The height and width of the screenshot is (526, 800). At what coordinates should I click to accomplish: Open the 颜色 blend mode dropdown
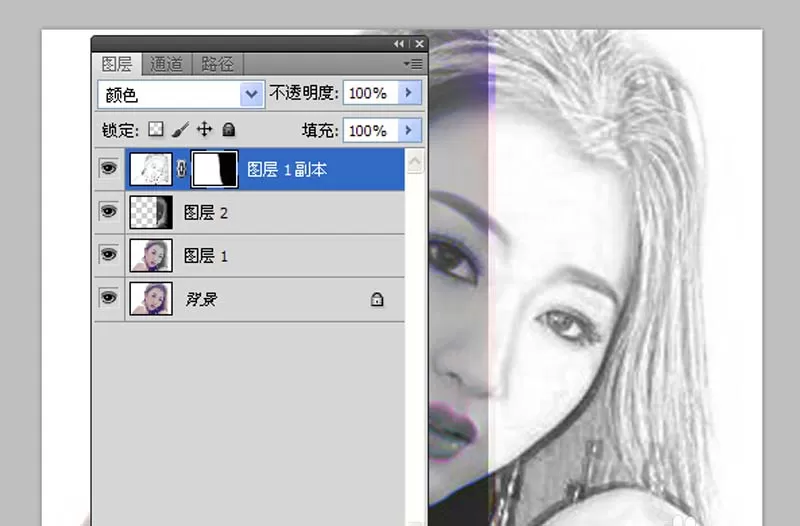coord(181,94)
